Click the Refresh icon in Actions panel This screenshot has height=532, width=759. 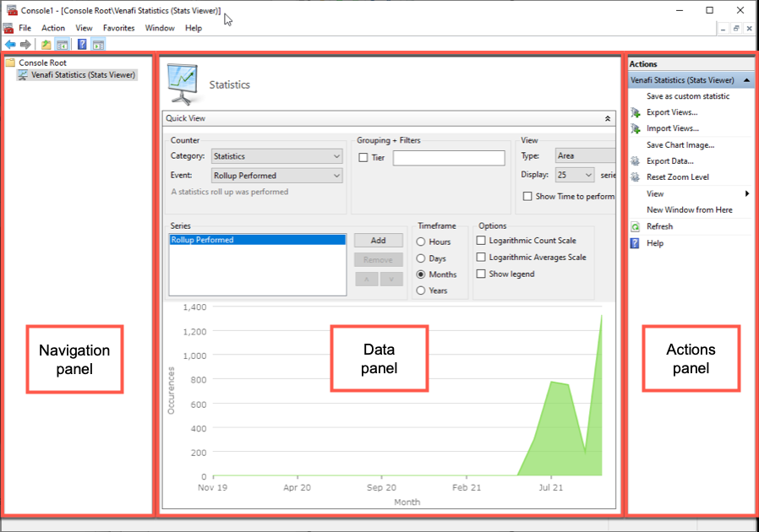(636, 226)
